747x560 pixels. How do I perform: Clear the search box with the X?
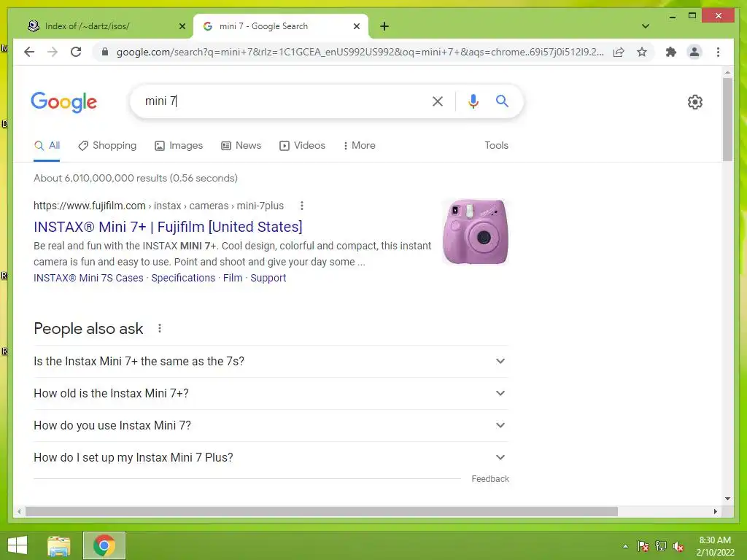click(438, 101)
